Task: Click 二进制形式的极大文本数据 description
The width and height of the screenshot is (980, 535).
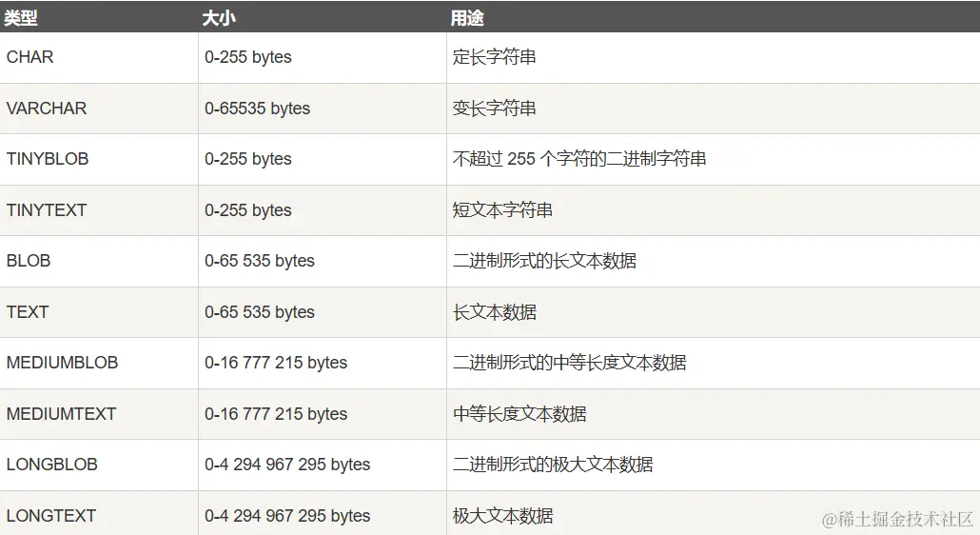Action: [553, 465]
